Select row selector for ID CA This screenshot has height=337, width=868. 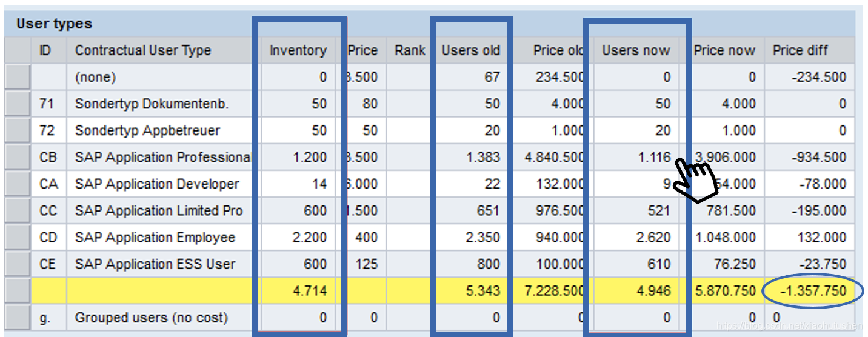point(17,184)
